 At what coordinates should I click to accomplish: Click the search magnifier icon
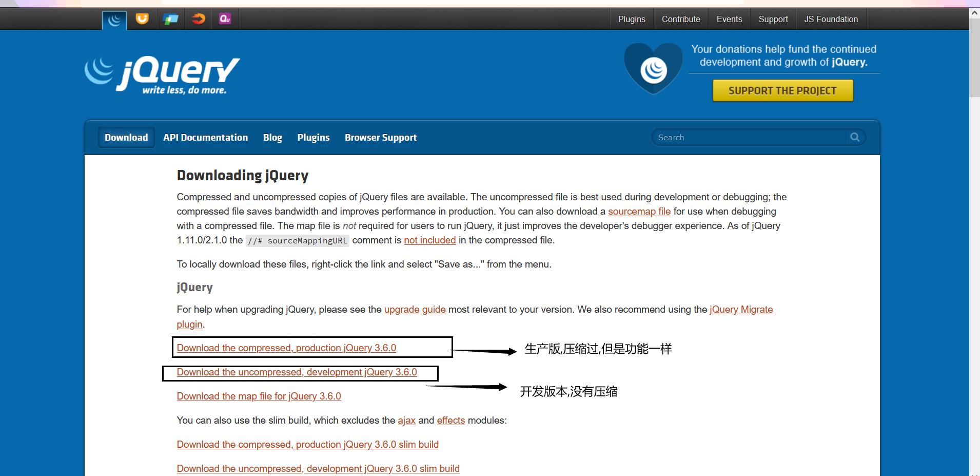(x=855, y=137)
